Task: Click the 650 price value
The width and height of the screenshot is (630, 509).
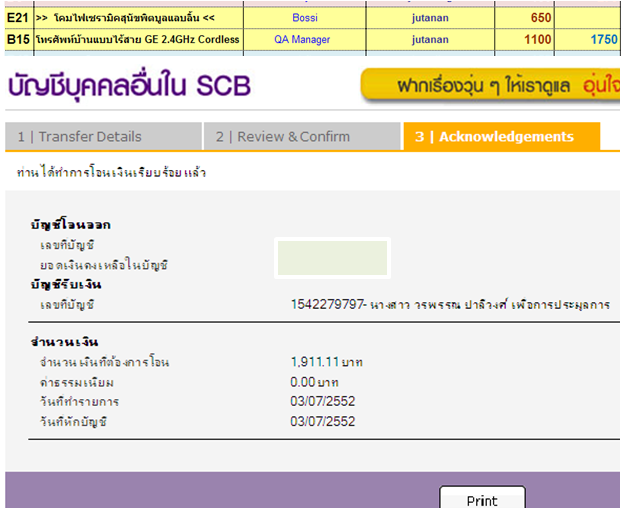Action: coord(541,18)
